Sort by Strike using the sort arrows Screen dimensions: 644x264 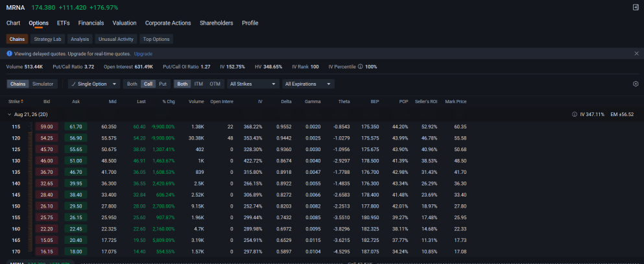22,101
